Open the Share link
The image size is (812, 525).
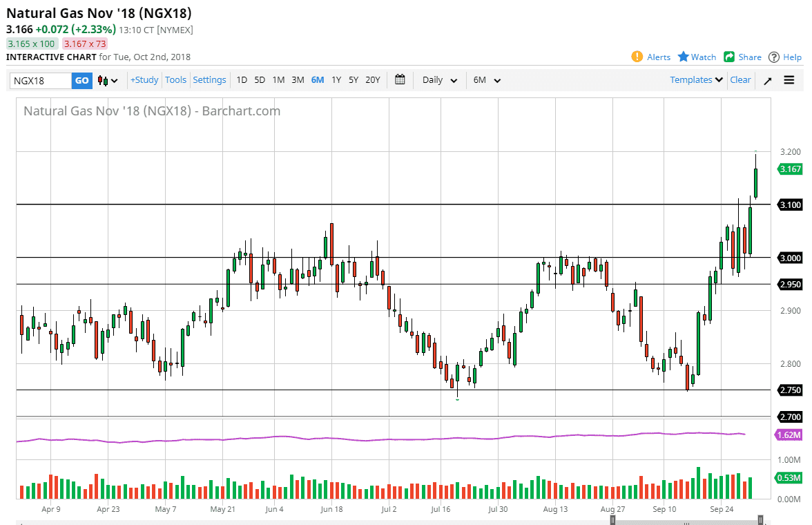coord(750,57)
